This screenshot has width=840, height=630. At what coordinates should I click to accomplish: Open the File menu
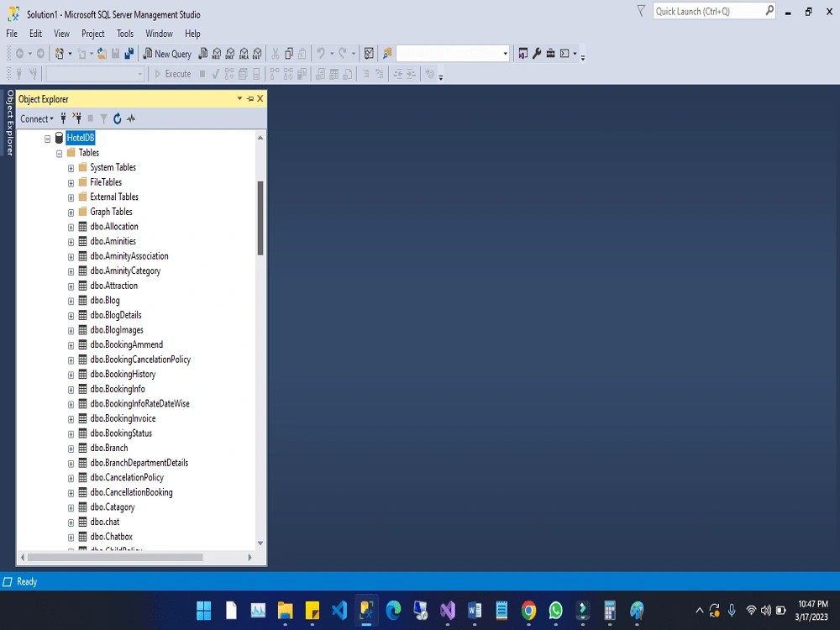tap(12, 34)
